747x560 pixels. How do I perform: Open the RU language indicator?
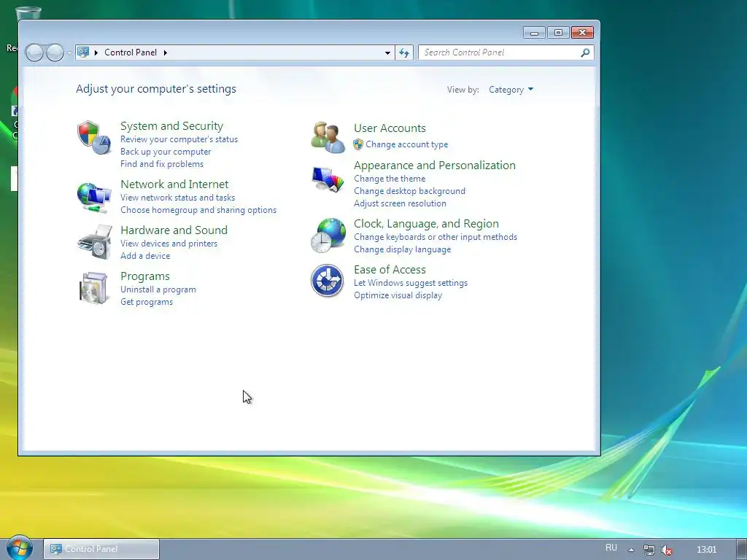coord(611,548)
